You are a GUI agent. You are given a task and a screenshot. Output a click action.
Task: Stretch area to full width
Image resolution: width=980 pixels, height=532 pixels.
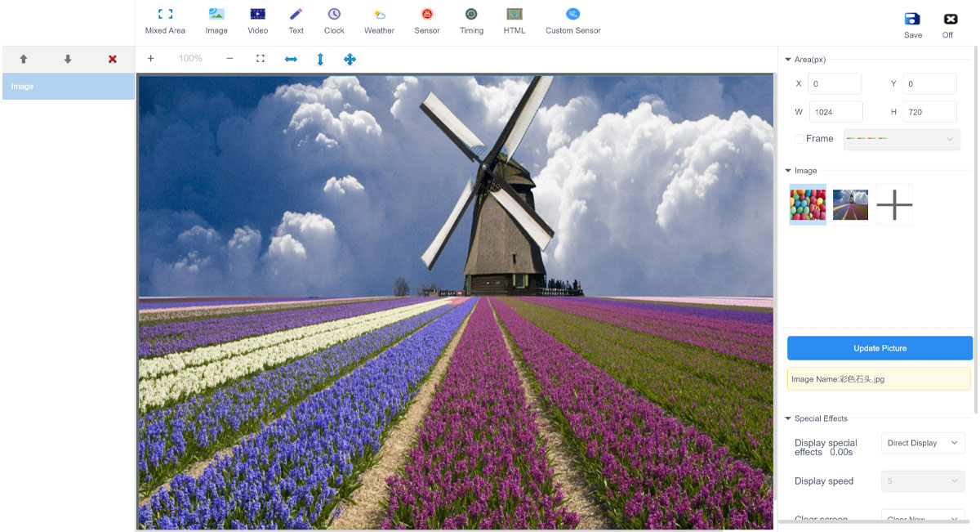291,59
